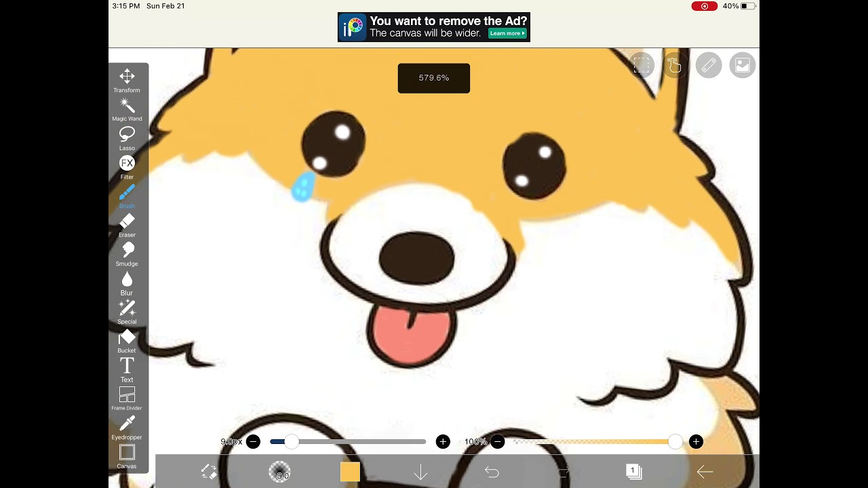Select the Frame Divider tool
This screenshot has height=488, width=868.
127,399
